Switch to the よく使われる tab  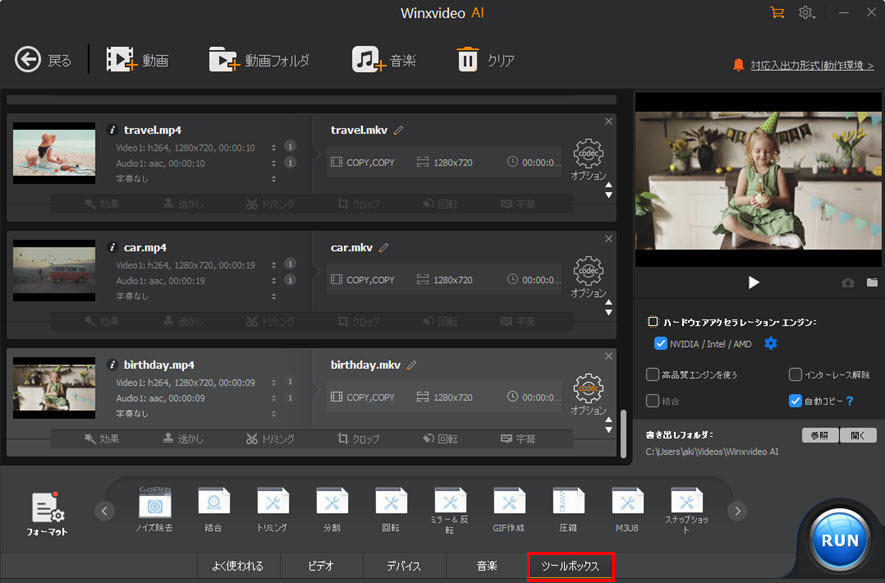[x=238, y=566]
